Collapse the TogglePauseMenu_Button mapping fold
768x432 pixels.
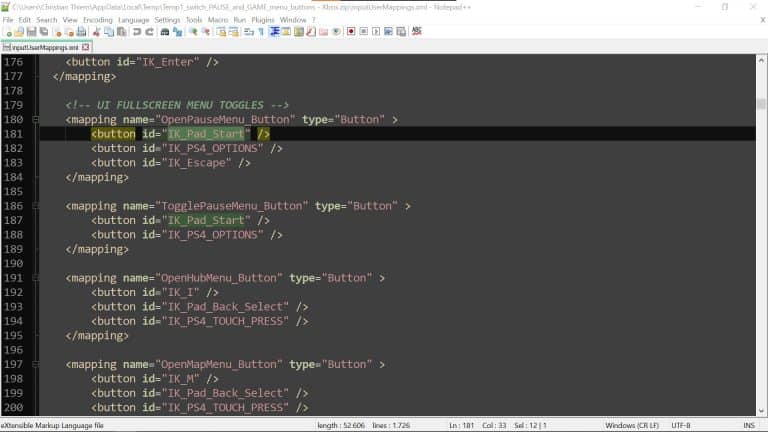36,206
